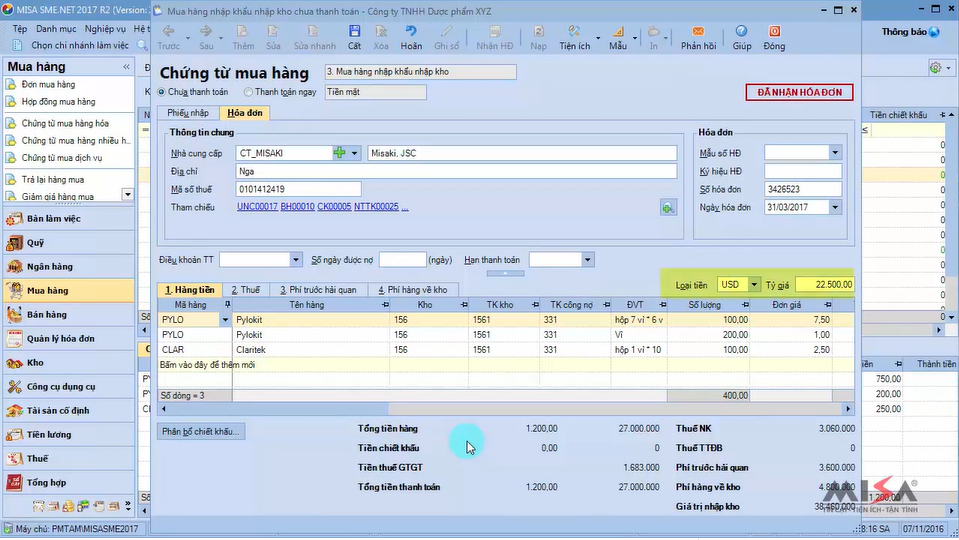The width and height of the screenshot is (959, 540).
Task: Select Thanh toán ngay radio option
Action: coord(248,92)
